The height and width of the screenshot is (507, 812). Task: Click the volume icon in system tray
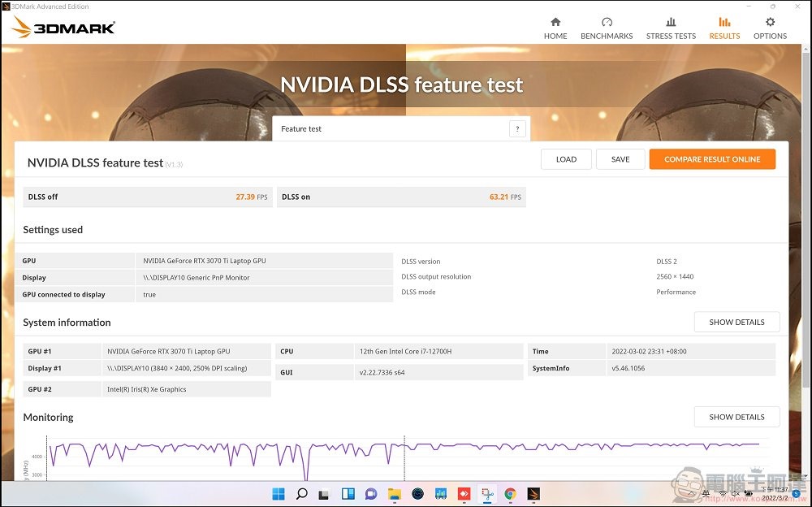[x=735, y=494]
